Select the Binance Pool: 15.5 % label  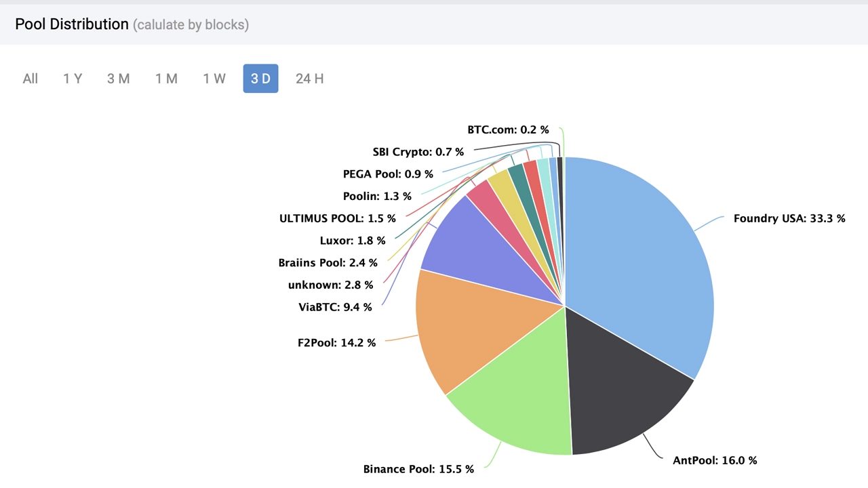(x=418, y=469)
